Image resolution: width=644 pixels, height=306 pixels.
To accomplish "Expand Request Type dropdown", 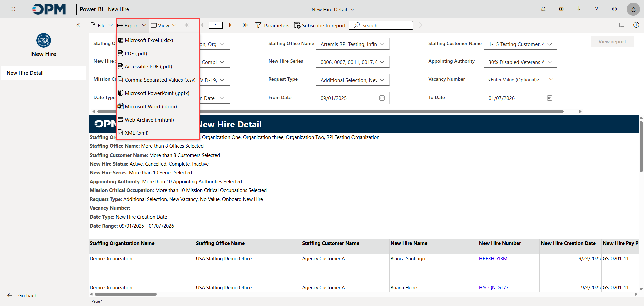I will (x=382, y=80).
